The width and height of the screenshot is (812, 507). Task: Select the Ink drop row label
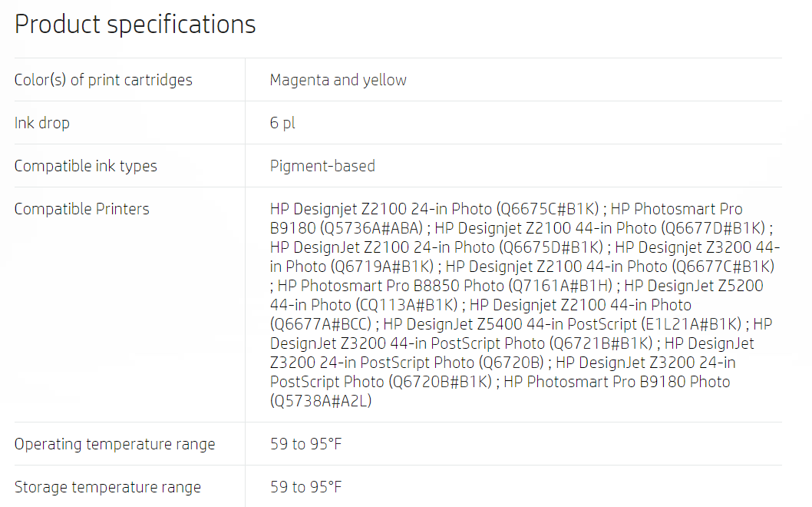(42, 123)
